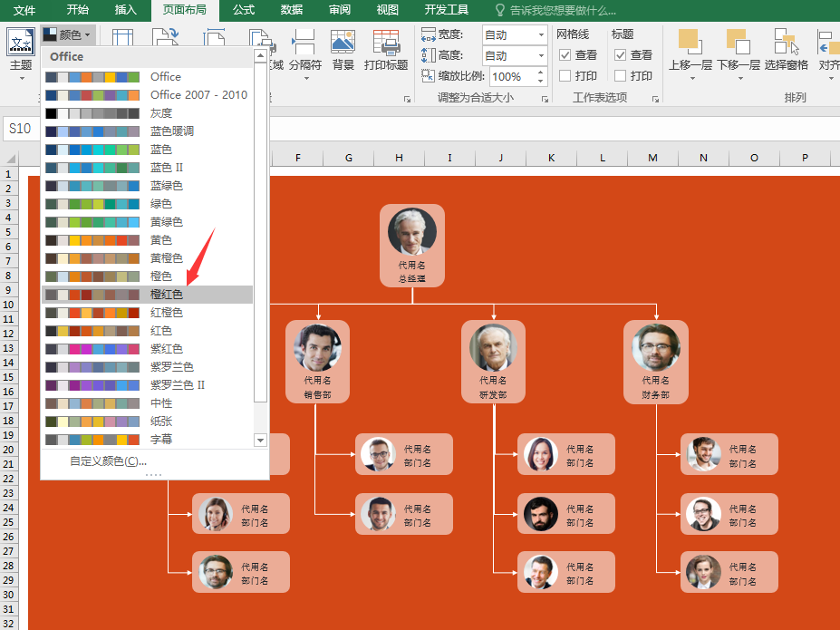840x630 pixels.
Task: Select the 纸张 color scheme
Action: coord(147,422)
